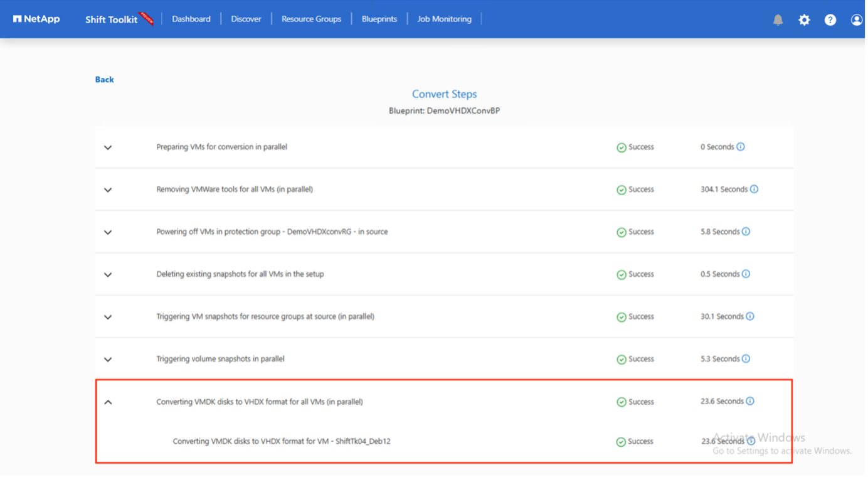
Task: Click the notifications bell icon
Action: click(778, 19)
